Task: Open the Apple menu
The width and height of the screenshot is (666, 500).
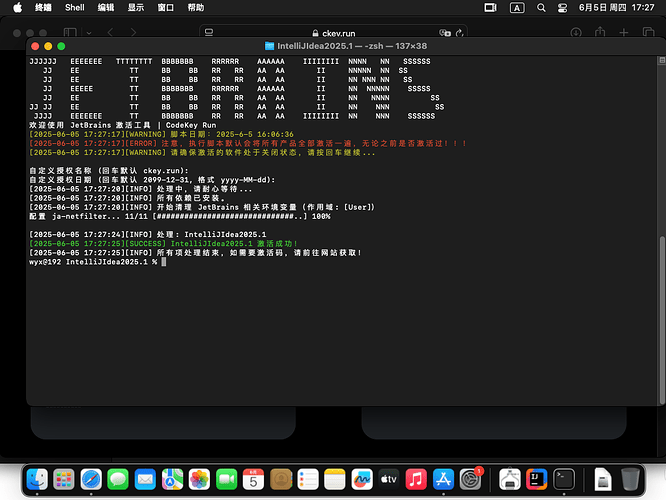Action: point(18,7)
